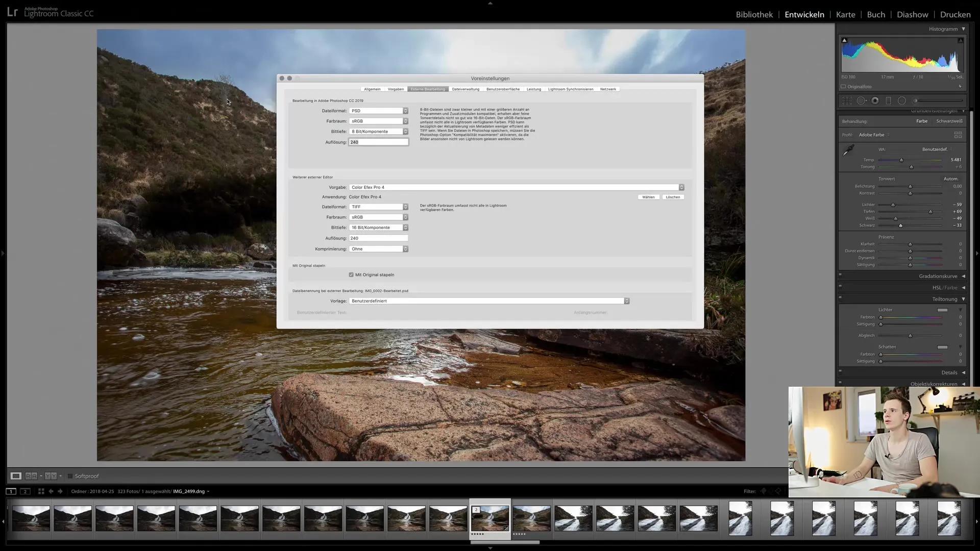The width and height of the screenshot is (980, 551).
Task: Switch to Vorgaben preferences tab
Action: coord(396,89)
